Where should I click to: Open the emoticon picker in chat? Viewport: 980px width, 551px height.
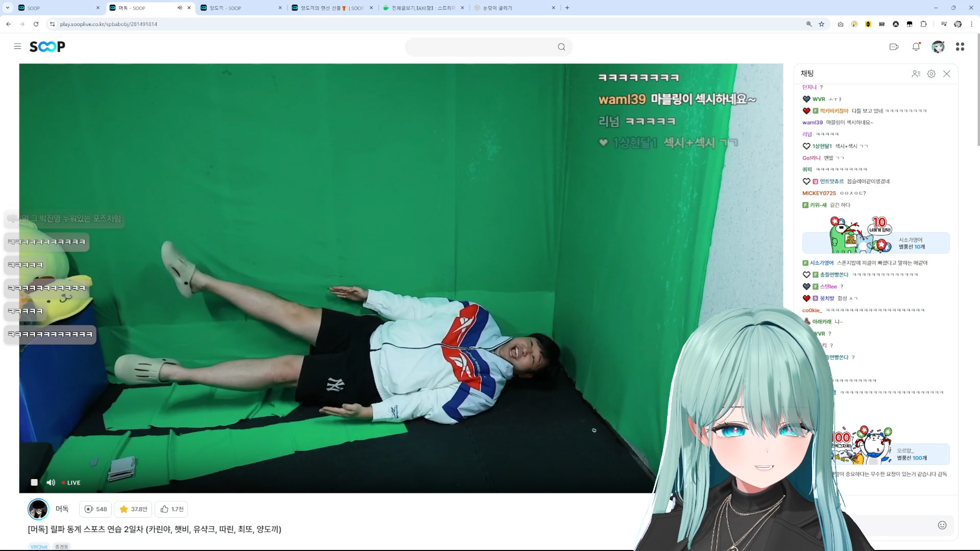pos(942,525)
